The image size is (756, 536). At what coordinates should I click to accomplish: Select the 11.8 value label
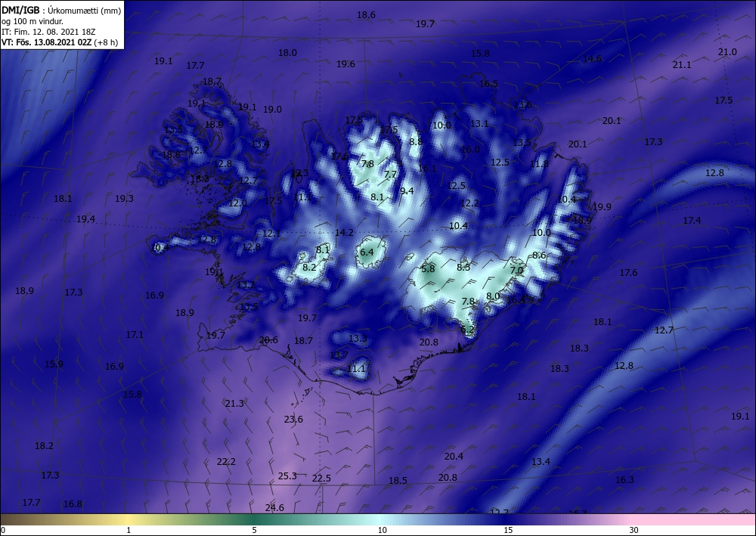pos(540,164)
